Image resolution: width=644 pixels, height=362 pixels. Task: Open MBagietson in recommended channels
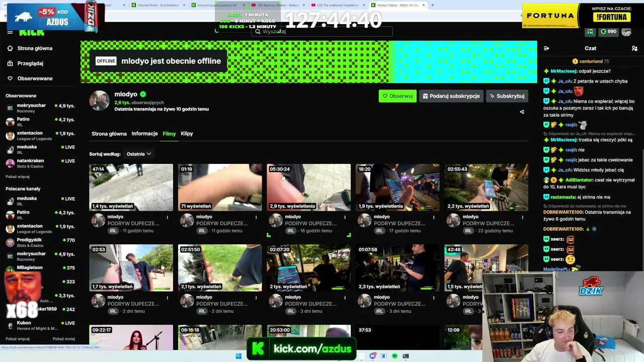pos(40,268)
